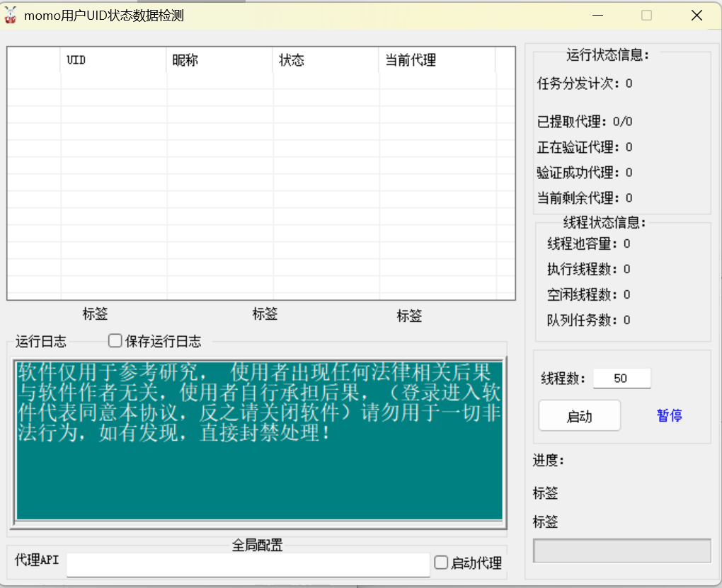Select the 当前代理 column header
This screenshot has height=588, width=722.
pyautogui.click(x=437, y=60)
